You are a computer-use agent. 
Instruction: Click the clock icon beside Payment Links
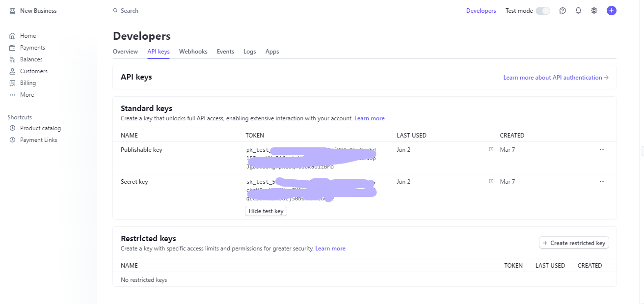coord(12,140)
